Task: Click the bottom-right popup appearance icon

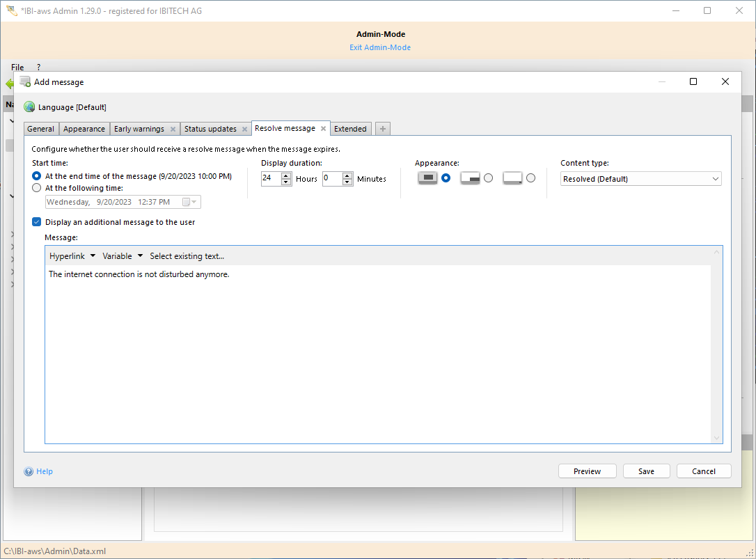Action: coord(471,178)
